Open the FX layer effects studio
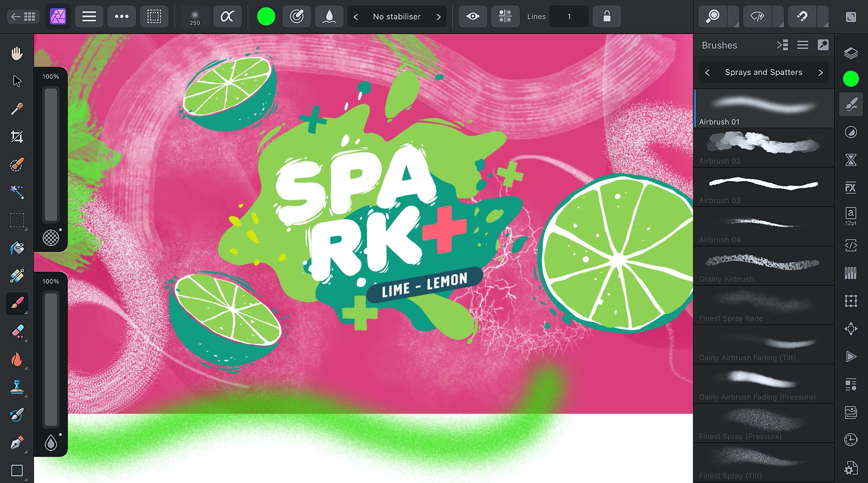 click(850, 188)
